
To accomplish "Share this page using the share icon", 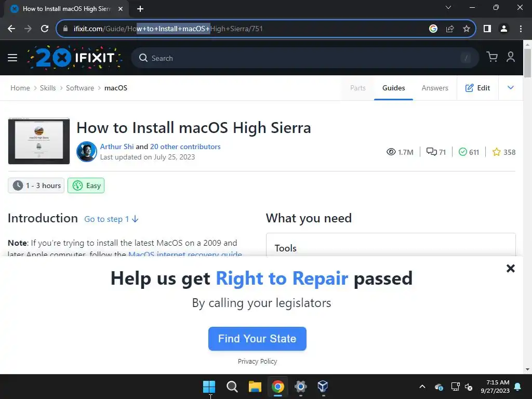I will (x=450, y=29).
